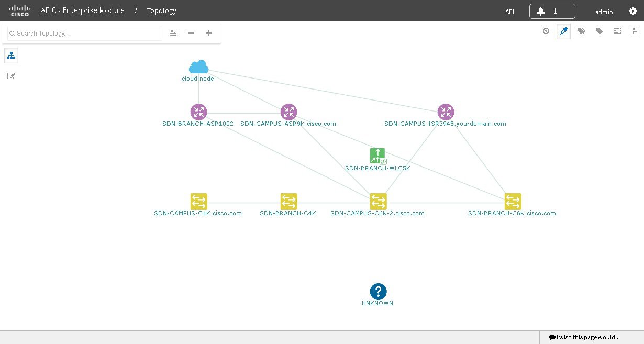Select the UNKNOWN question mark node

pos(378,292)
